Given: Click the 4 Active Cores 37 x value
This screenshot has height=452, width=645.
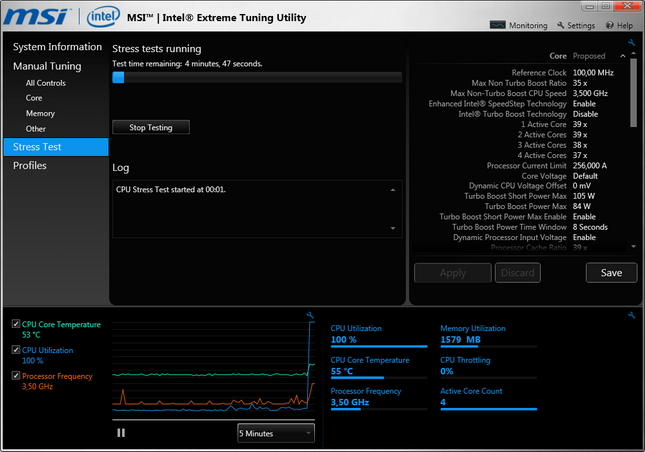Looking at the screenshot, I should pyautogui.click(x=580, y=155).
